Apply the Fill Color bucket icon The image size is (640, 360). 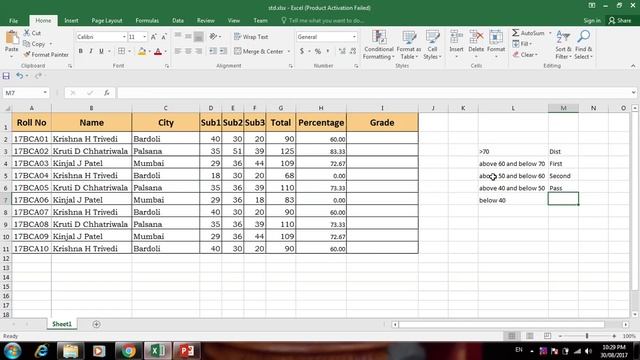[x=142, y=51]
